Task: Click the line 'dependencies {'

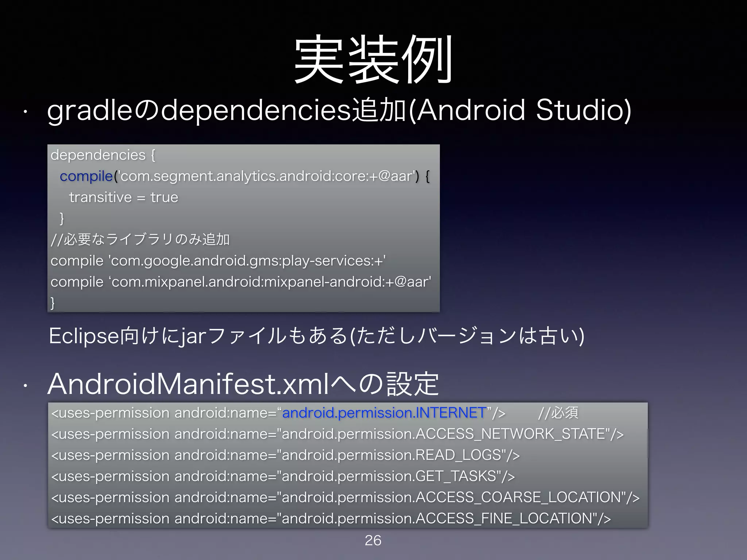Action: point(103,155)
